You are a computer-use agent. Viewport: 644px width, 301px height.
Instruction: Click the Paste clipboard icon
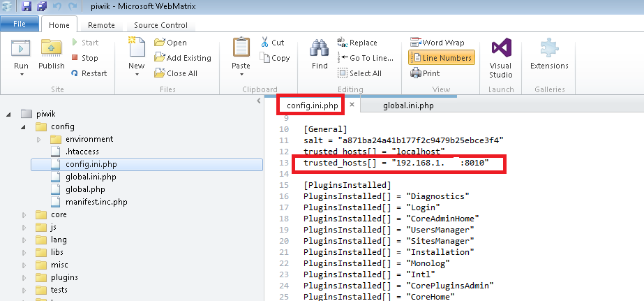tap(241, 47)
